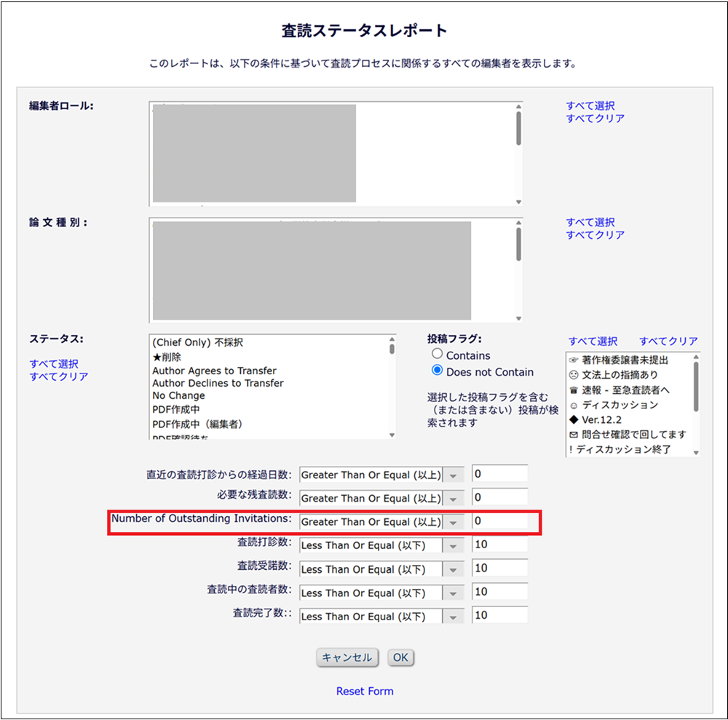Click the 投稿フラグ list up scroll arrow
The width and height of the screenshot is (728, 720).
[x=696, y=357]
